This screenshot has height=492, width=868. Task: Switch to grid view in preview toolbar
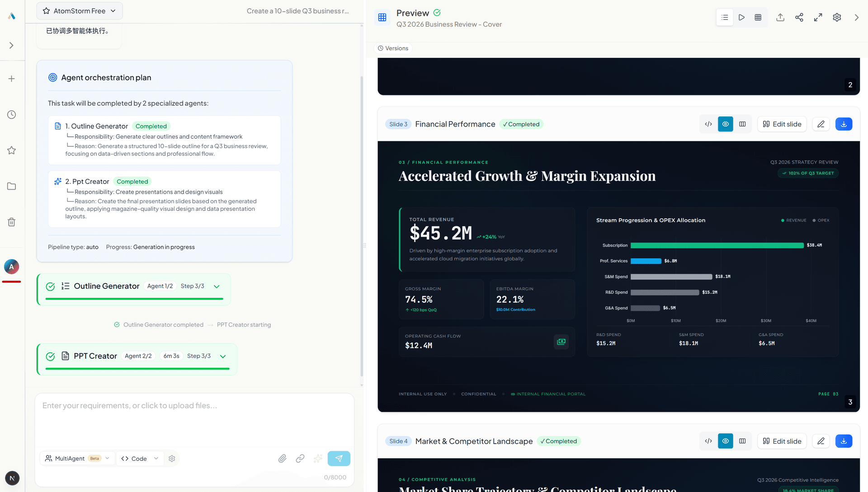click(758, 17)
